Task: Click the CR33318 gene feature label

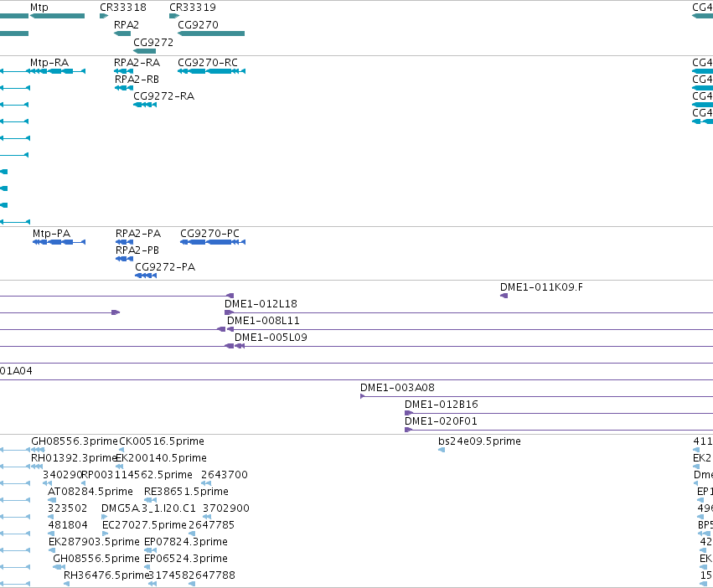Action: (123, 8)
